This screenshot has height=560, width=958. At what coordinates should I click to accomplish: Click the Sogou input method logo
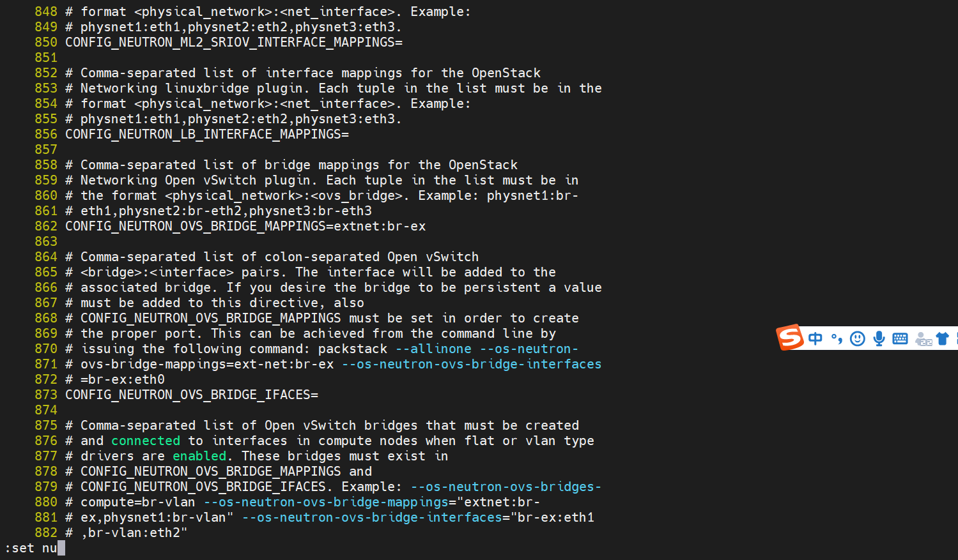click(x=790, y=337)
